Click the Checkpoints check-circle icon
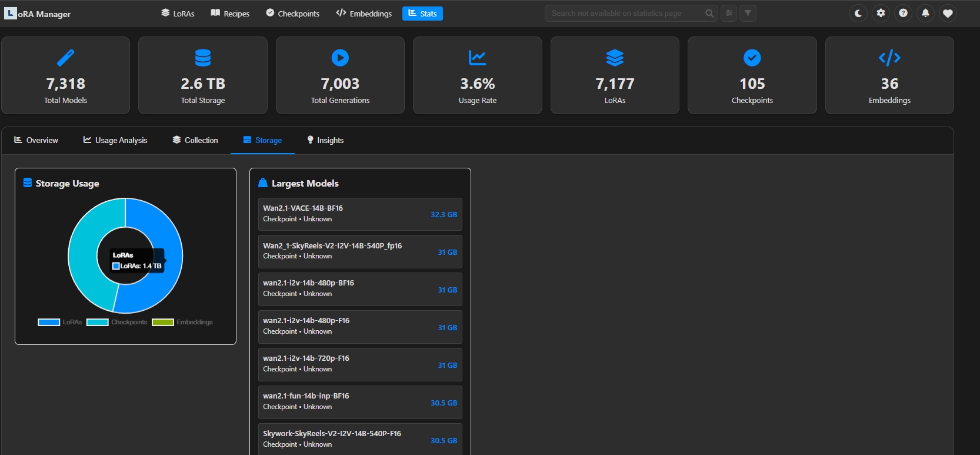This screenshot has width=980, height=455. click(752, 58)
